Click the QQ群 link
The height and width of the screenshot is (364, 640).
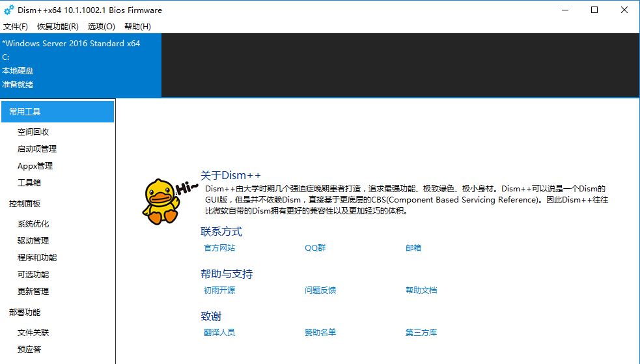315,248
